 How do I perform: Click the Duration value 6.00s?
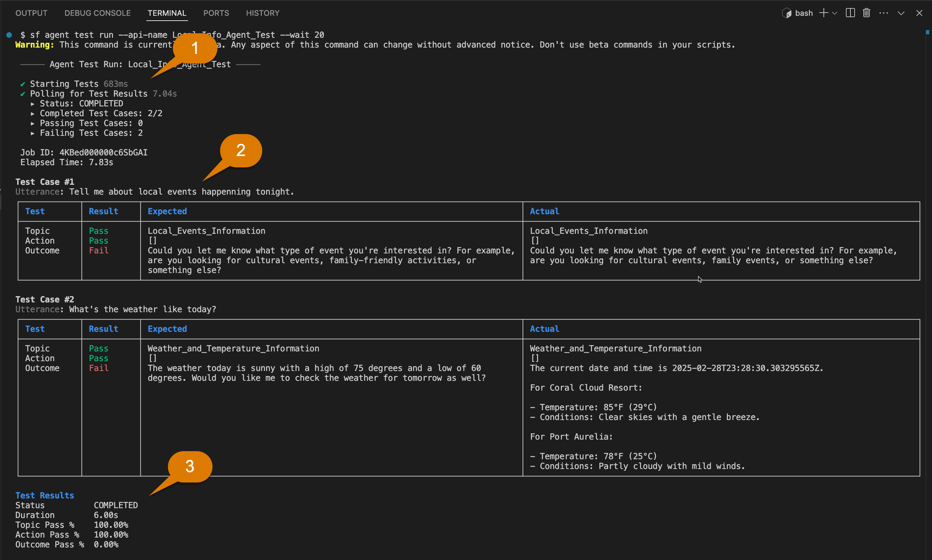pyautogui.click(x=106, y=515)
